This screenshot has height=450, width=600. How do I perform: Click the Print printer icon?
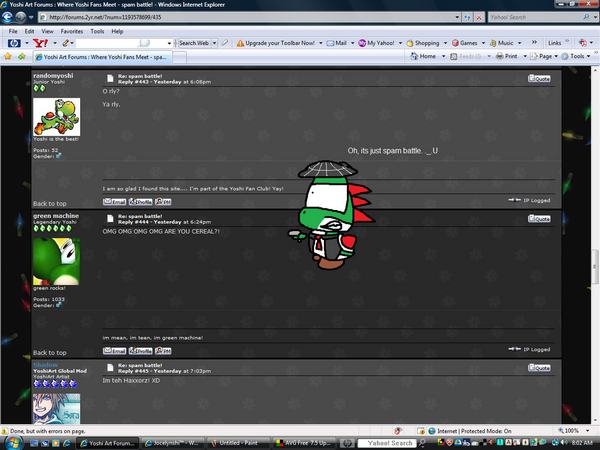pyautogui.click(x=500, y=56)
